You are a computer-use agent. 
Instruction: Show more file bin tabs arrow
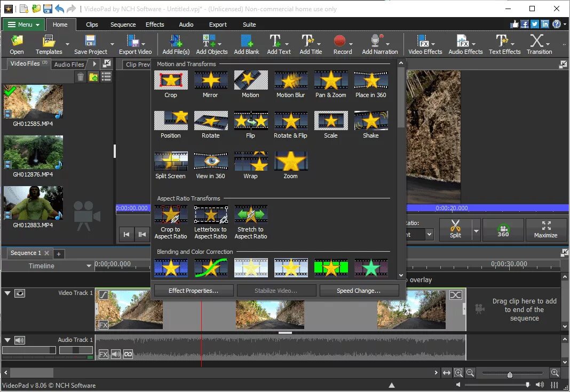(94, 64)
